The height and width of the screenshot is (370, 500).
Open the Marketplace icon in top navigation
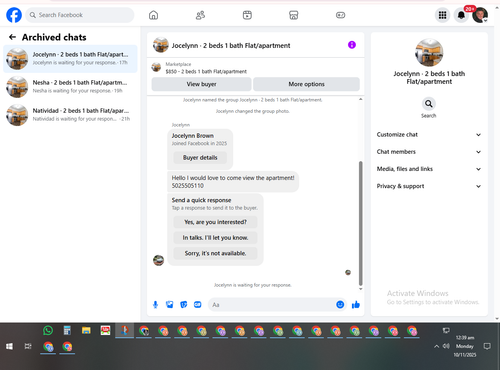click(294, 15)
